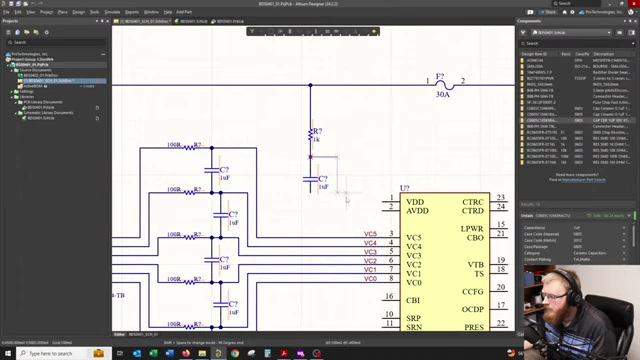Click the notifications icon left of Share
The height and width of the screenshot is (360, 640).
[530, 12]
